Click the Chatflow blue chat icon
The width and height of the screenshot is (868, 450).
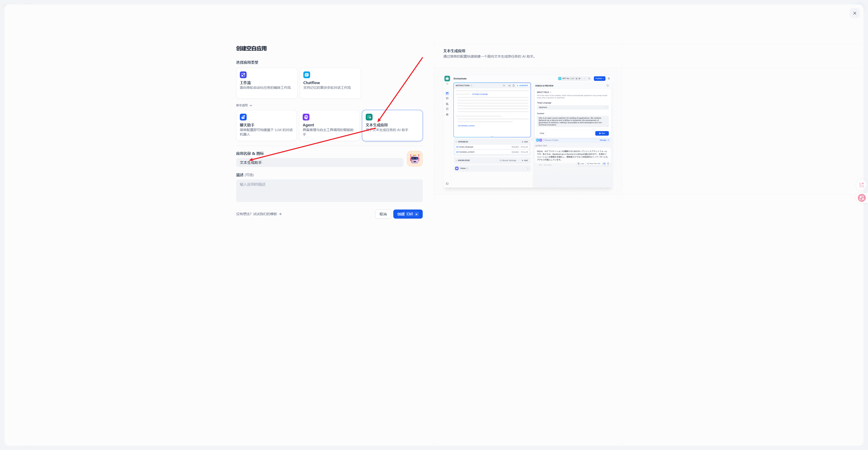pos(307,75)
